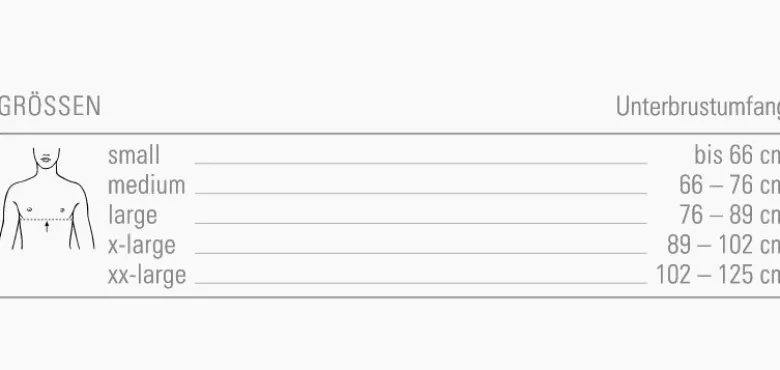Select the Unterbrustumfang column header

[698, 106]
